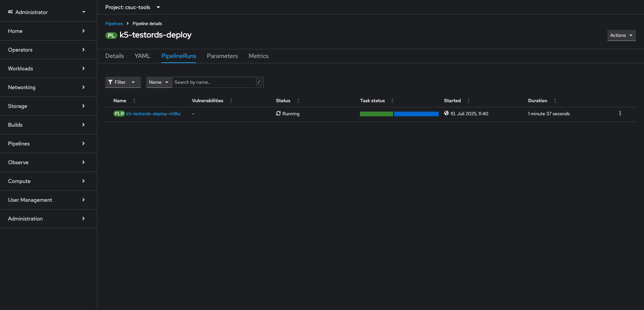The width and height of the screenshot is (644, 310).
Task: Open the kebab menu for the pipeline run
Action: pos(620,114)
